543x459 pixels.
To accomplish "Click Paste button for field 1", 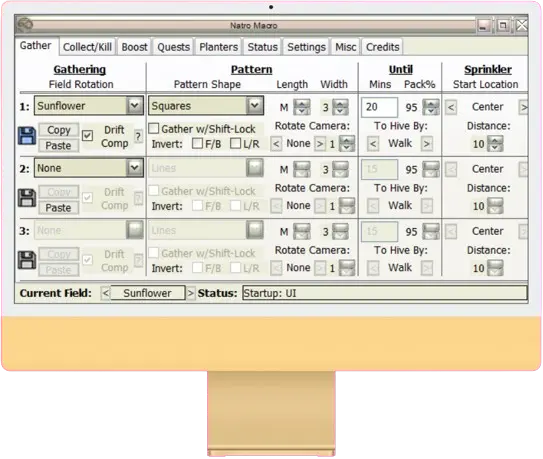I will [59, 145].
